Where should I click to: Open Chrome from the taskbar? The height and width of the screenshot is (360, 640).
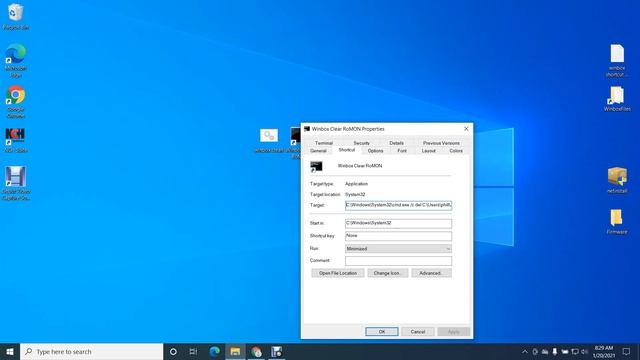[256, 351]
